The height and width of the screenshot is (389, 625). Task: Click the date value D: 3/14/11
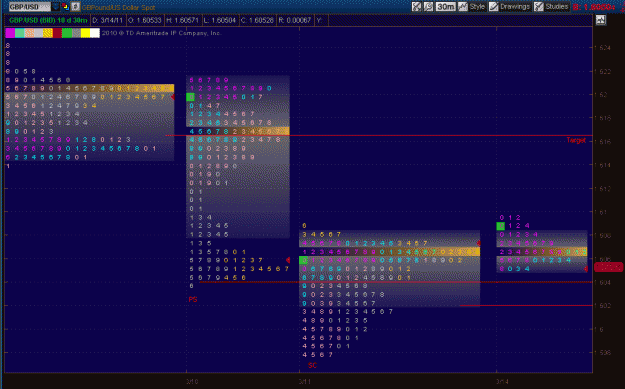click(x=108, y=20)
